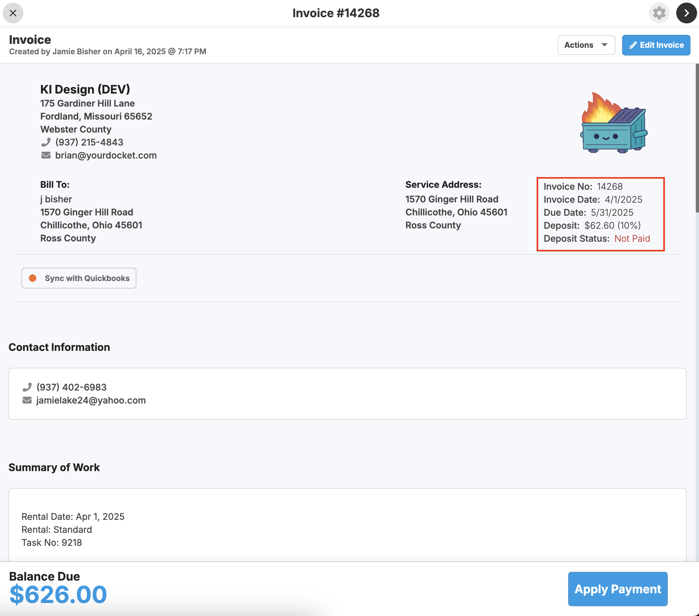Open the settings gear icon
Screen dimensions: 699x616
(659, 13)
